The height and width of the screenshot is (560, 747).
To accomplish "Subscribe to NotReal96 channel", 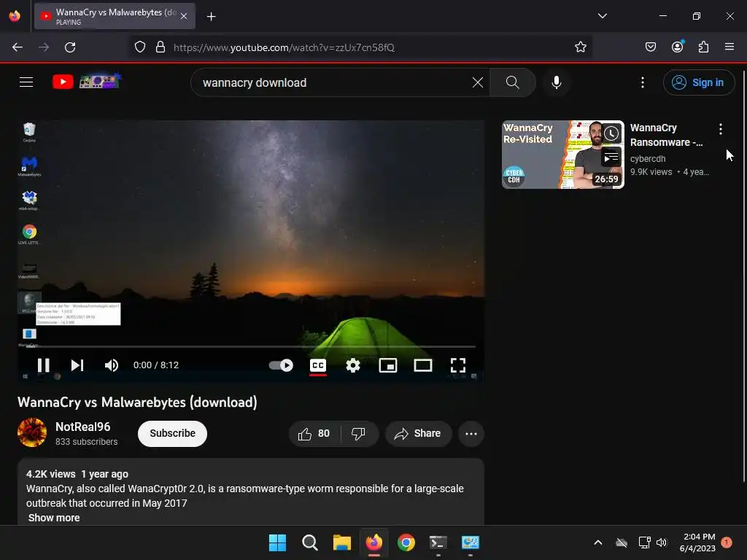I will [x=172, y=434].
